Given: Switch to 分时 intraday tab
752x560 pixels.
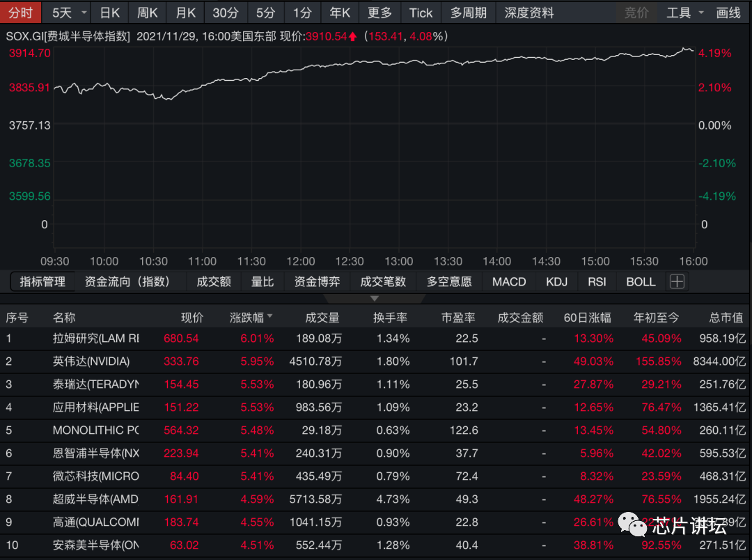Looking at the screenshot, I should [21, 13].
